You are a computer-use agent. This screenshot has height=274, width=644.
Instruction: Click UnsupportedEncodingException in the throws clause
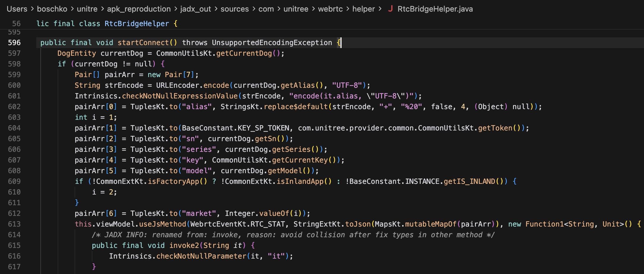(x=272, y=43)
